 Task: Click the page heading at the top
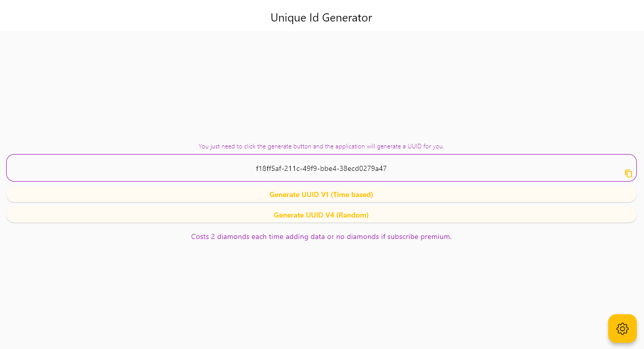click(321, 17)
